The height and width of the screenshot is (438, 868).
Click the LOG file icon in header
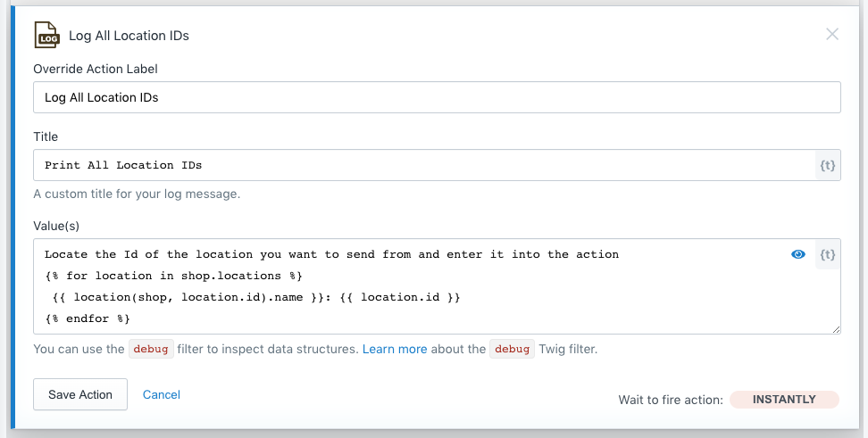(46, 35)
